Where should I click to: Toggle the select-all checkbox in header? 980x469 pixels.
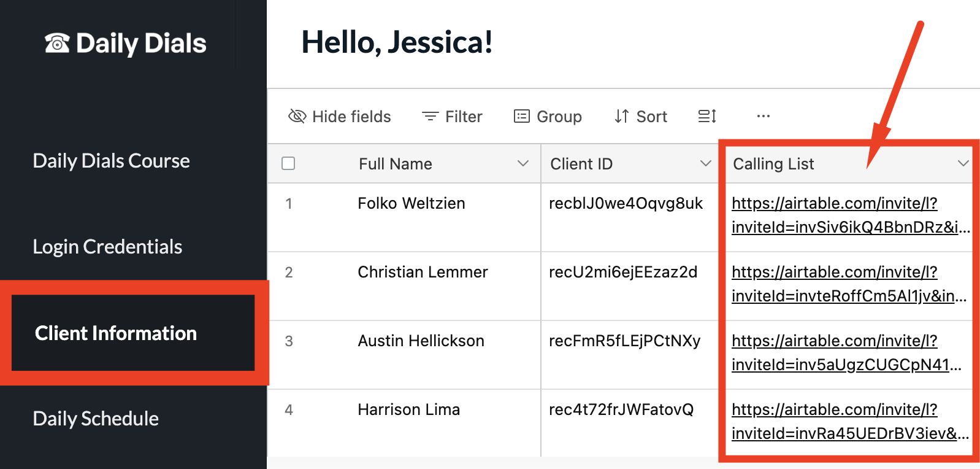tap(288, 163)
